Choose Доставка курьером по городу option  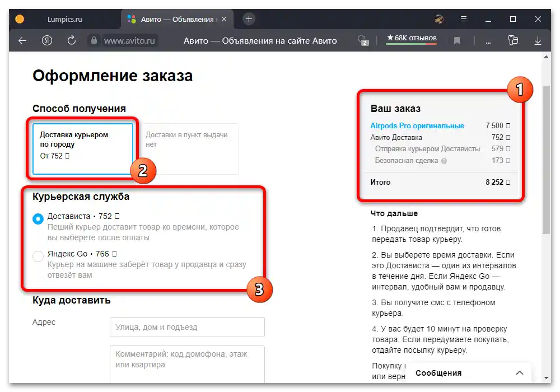click(83, 149)
